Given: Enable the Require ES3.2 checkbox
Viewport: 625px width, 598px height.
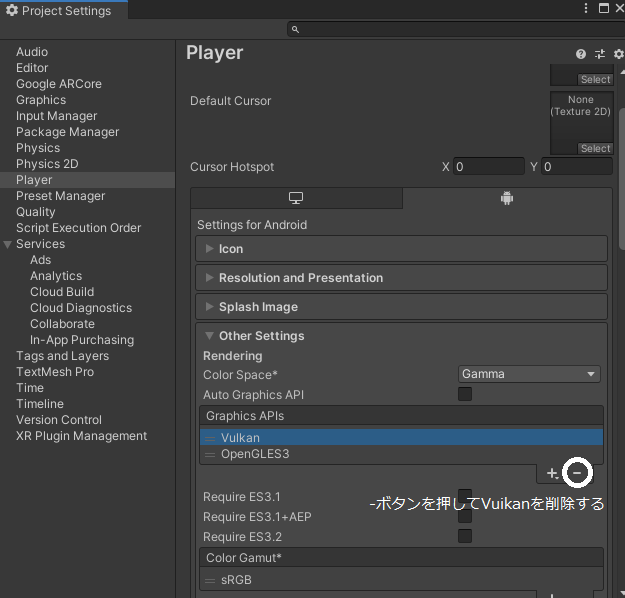Looking at the screenshot, I should click(x=465, y=536).
